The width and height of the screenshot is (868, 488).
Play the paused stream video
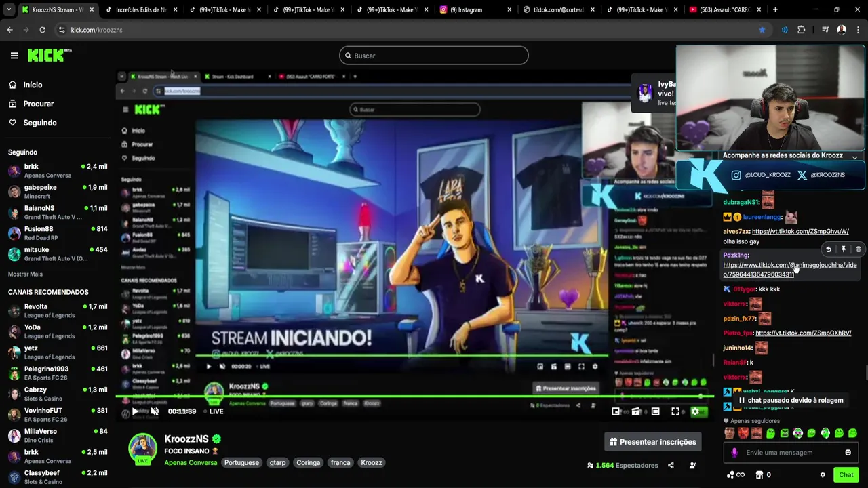[135, 411]
